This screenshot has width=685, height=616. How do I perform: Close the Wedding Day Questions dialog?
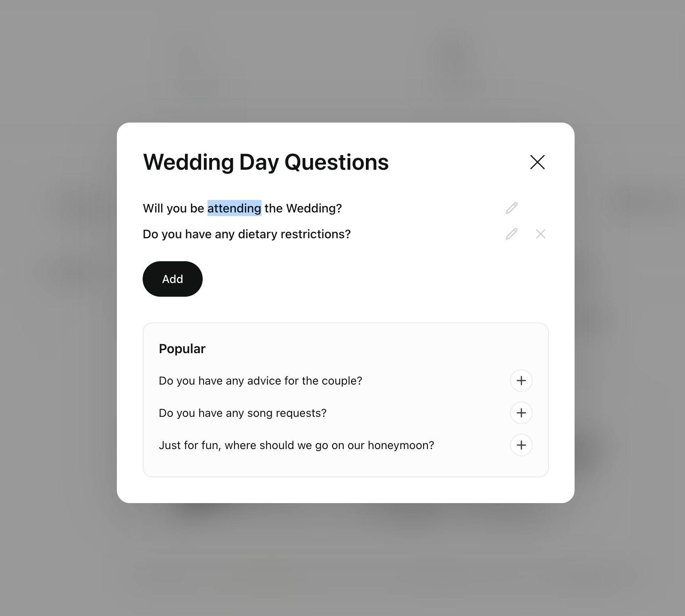[537, 162]
